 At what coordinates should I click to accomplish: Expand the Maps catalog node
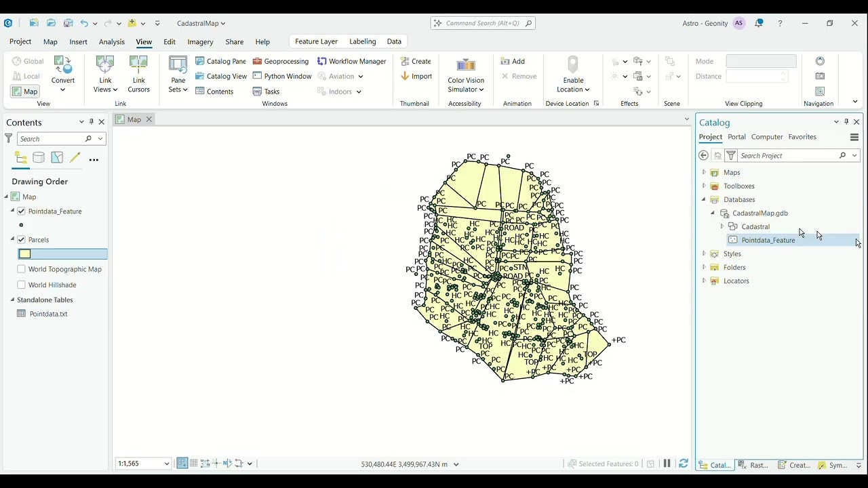click(x=704, y=173)
